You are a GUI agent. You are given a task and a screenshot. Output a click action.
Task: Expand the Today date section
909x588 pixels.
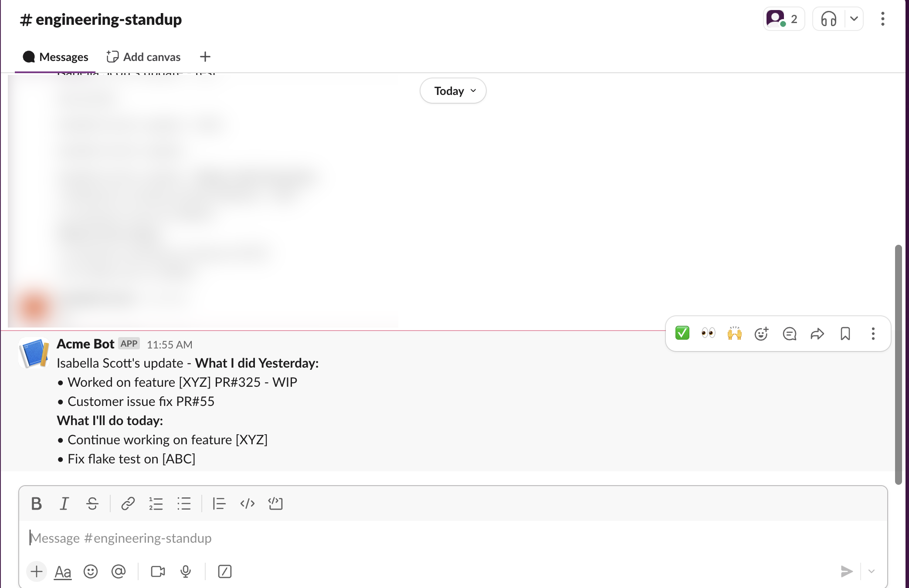coord(452,91)
